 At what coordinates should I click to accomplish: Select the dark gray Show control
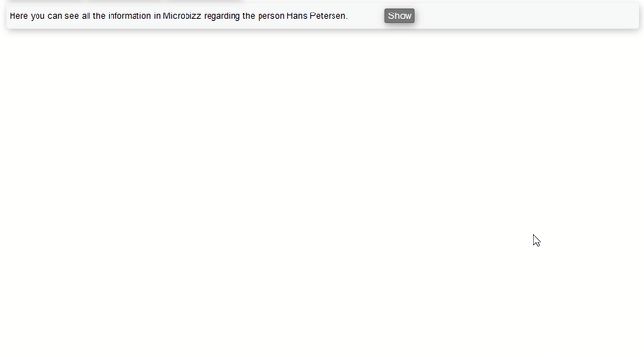tap(400, 16)
